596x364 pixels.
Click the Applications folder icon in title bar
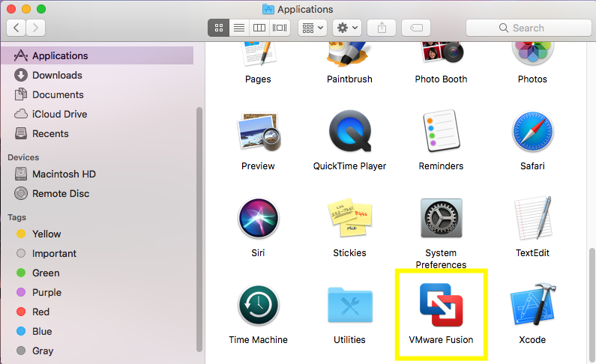[268, 9]
